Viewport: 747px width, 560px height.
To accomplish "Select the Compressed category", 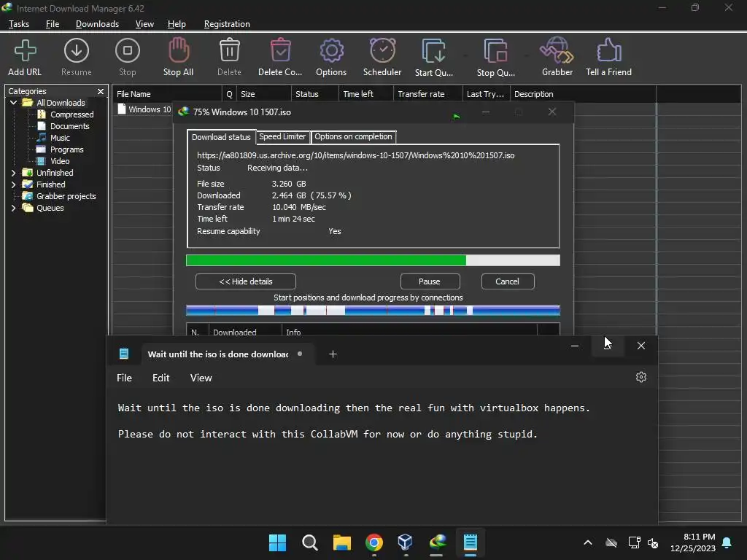I will 71,114.
